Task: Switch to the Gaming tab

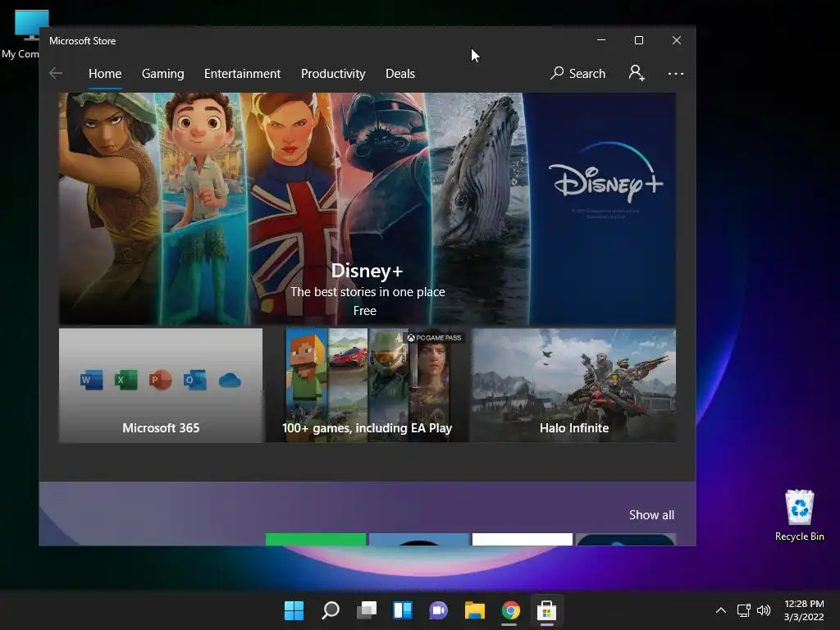Action: 163,73
